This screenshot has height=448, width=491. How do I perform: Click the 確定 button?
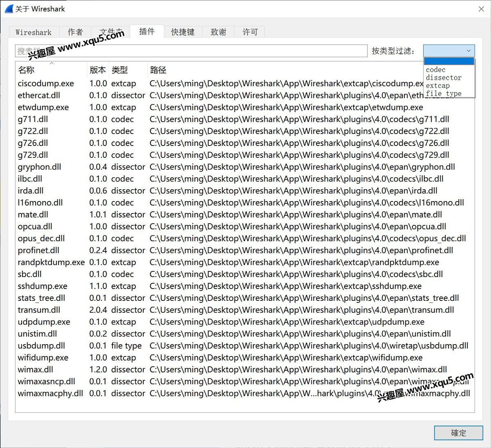(458, 433)
